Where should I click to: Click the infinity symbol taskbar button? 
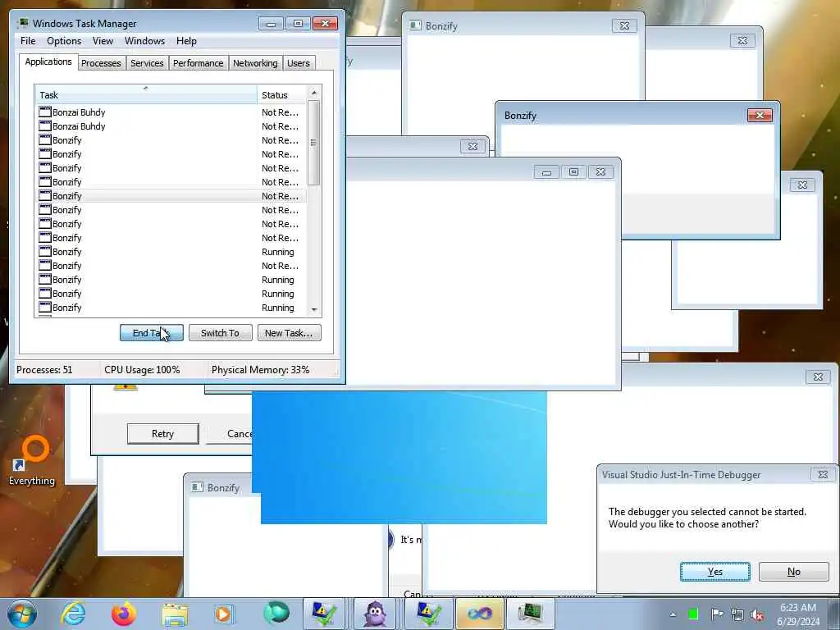tap(479, 614)
